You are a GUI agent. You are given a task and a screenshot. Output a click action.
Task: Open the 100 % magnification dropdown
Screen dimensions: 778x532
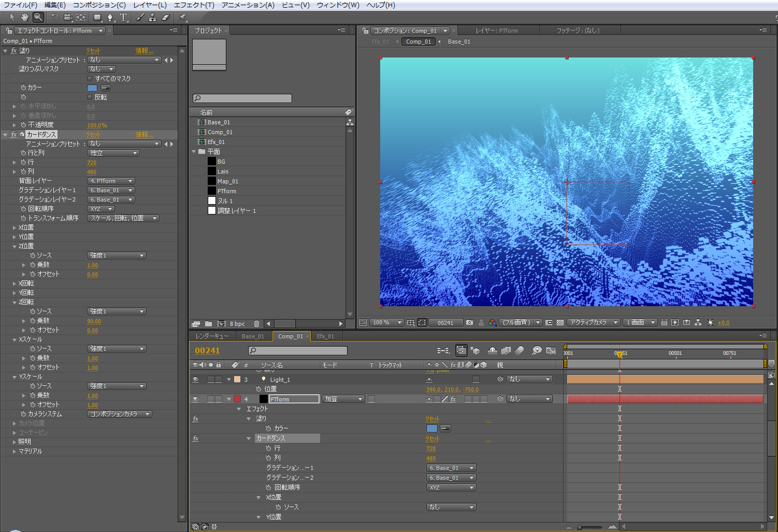coord(386,322)
